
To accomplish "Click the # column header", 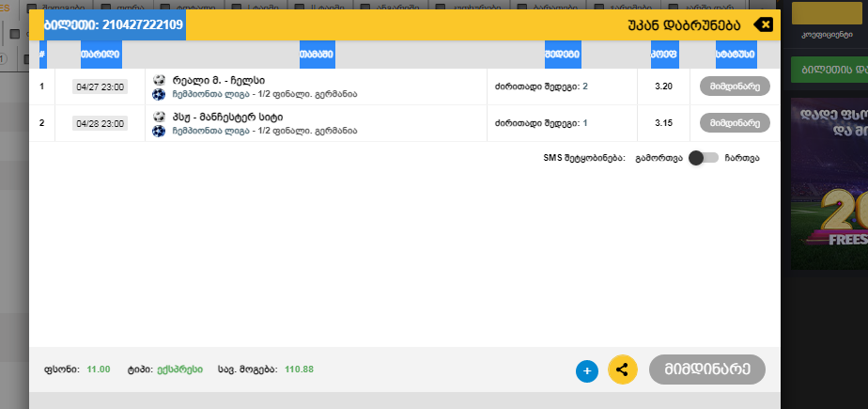I will (42, 55).
